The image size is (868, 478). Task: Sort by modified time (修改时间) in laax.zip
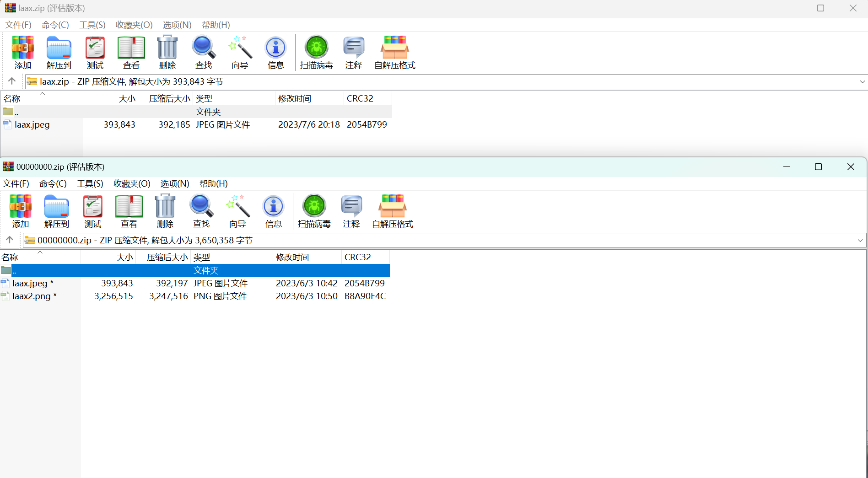(x=308, y=99)
